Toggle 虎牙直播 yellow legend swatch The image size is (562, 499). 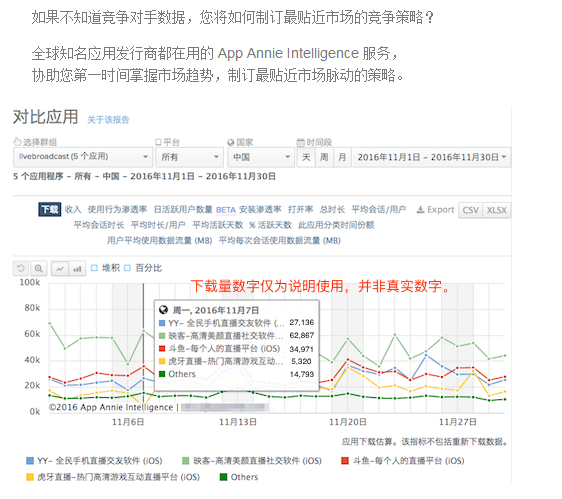click(30, 477)
